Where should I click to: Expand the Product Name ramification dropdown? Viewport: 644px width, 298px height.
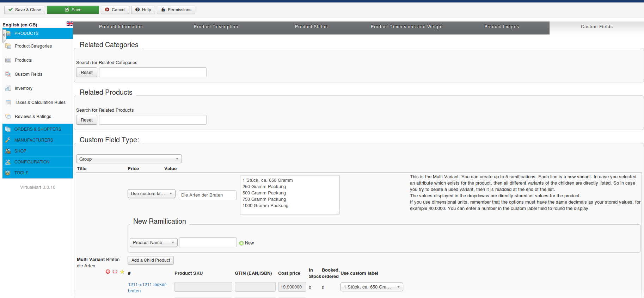tap(153, 243)
